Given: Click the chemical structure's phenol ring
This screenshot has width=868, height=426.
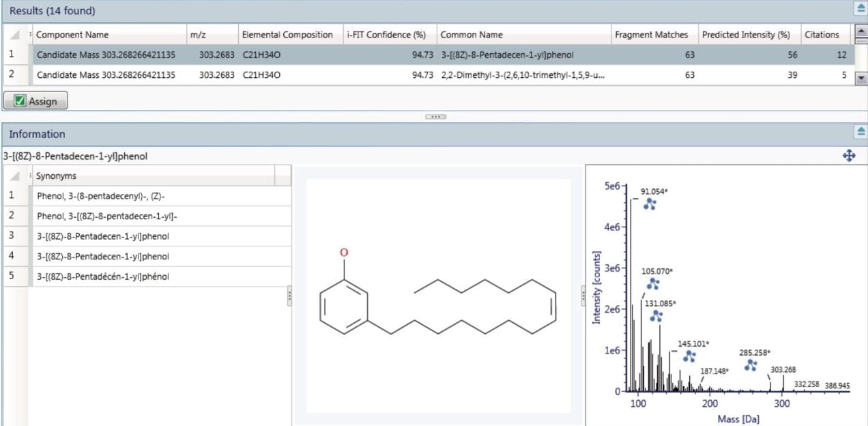Looking at the screenshot, I should coord(344,307).
